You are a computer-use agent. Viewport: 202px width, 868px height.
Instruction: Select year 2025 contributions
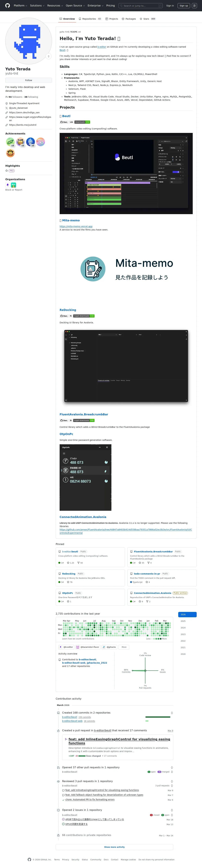[187, 621]
